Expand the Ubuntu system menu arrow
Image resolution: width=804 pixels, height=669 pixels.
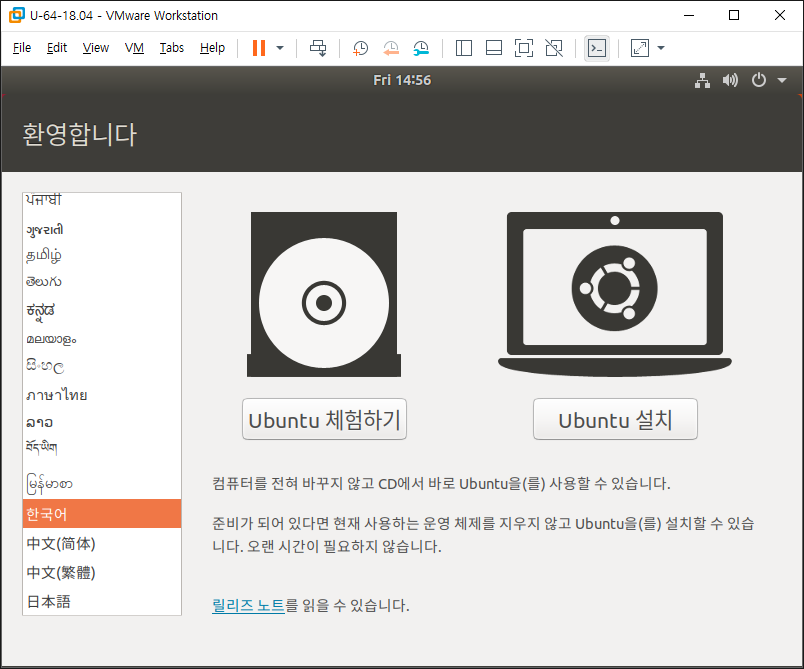pos(782,80)
